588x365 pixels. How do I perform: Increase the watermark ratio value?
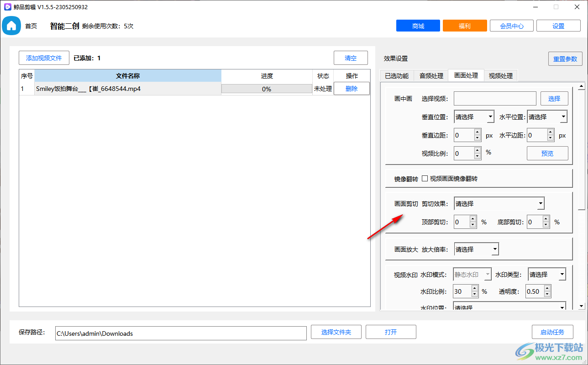[x=475, y=288]
